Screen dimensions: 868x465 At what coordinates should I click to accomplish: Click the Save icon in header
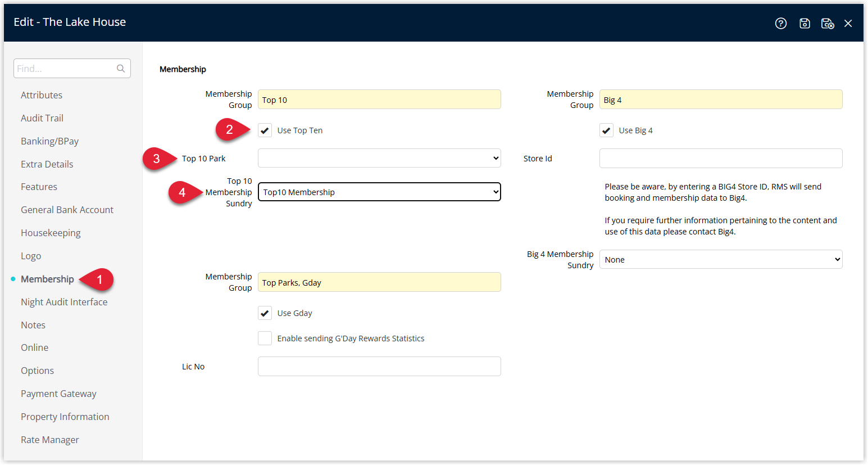[805, 23]
